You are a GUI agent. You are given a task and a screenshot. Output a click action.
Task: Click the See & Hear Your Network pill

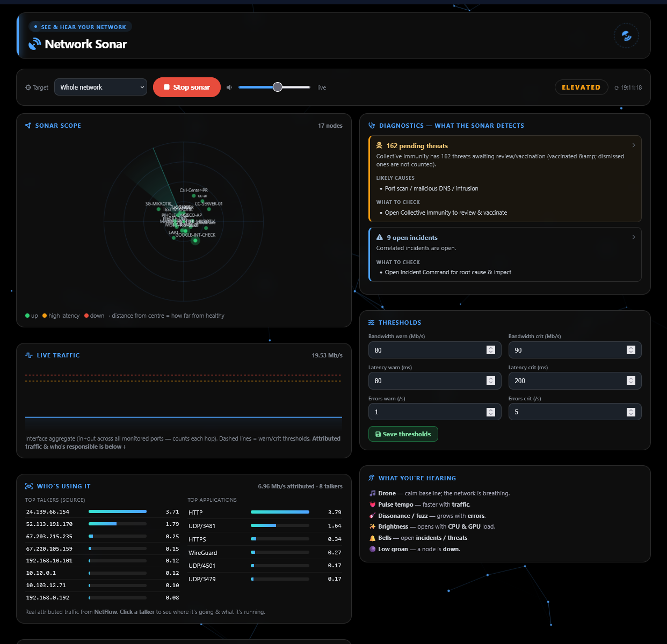(80, 27)
